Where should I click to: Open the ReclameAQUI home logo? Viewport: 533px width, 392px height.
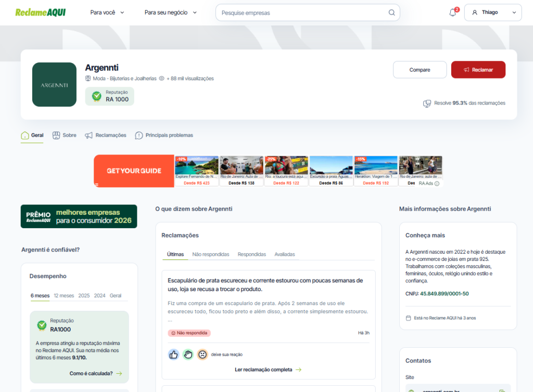point(41,12)
